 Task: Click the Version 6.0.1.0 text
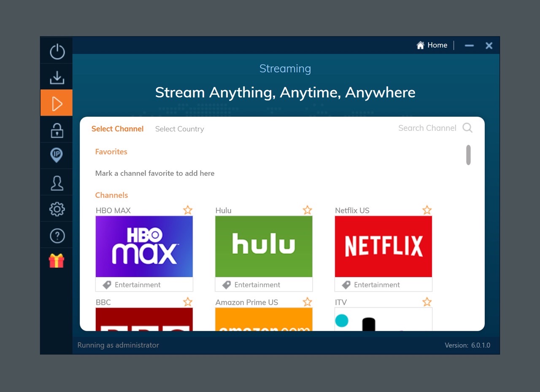pos(467,345)
